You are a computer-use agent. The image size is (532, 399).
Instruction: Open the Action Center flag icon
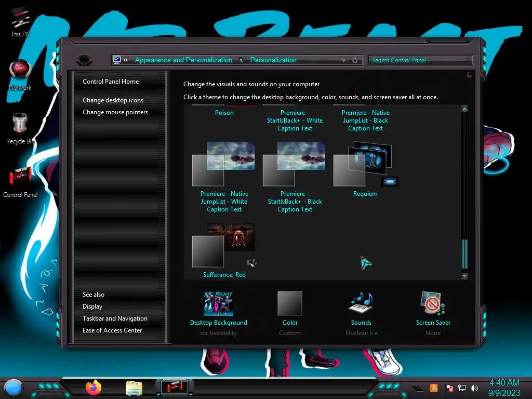pos(449,388)
